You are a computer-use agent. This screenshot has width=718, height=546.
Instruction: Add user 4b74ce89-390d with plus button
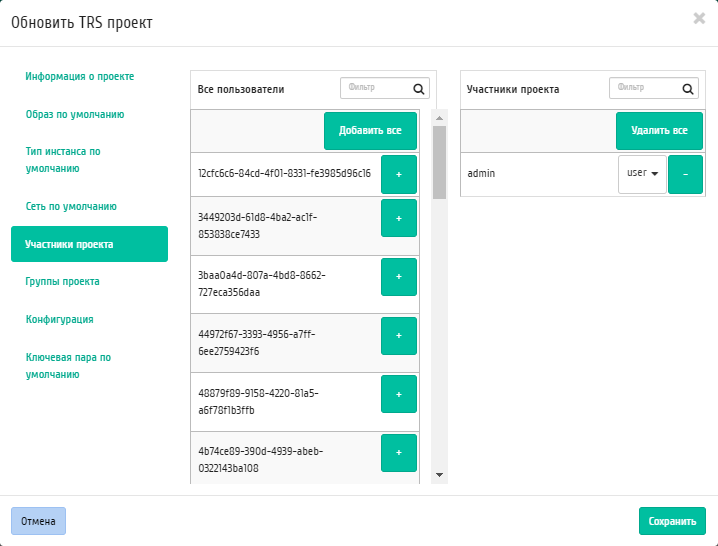(399, 453)
